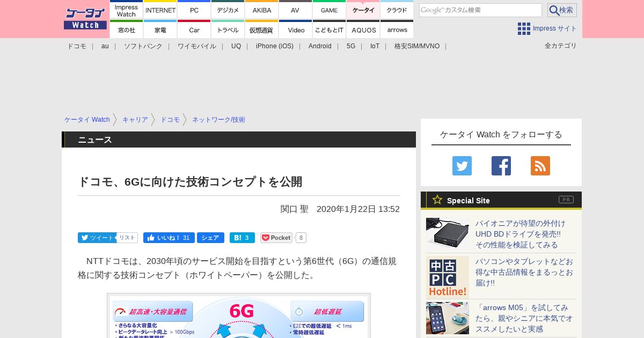Go to the iPhone (iOS) category

275,46
